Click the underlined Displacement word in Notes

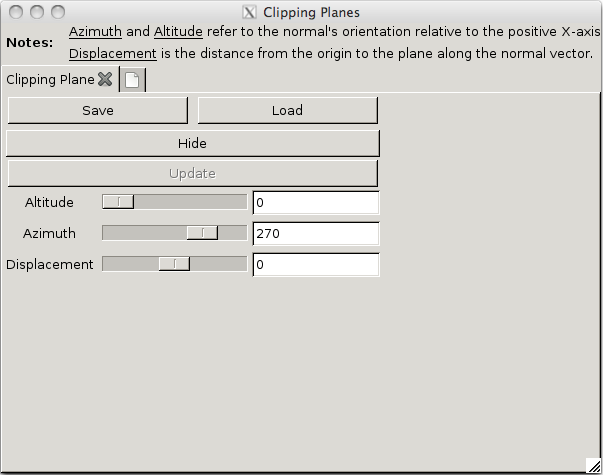click(x=113, y=53)
